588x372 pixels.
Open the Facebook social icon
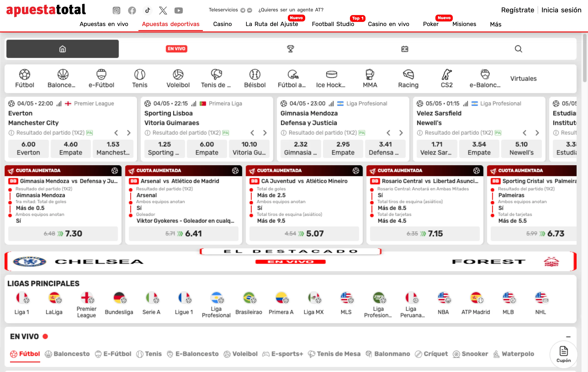[132, 10]
